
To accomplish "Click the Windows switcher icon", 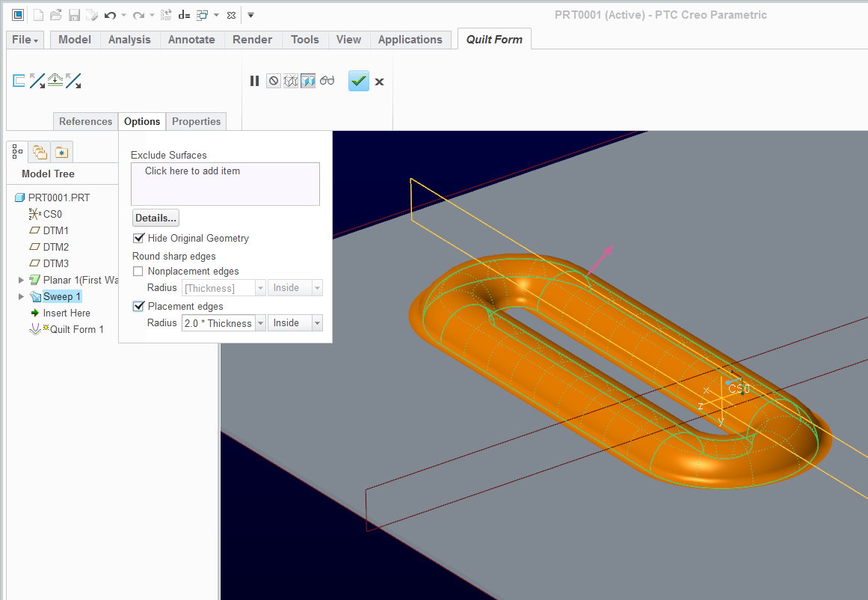I will click(x=203, y=15).
